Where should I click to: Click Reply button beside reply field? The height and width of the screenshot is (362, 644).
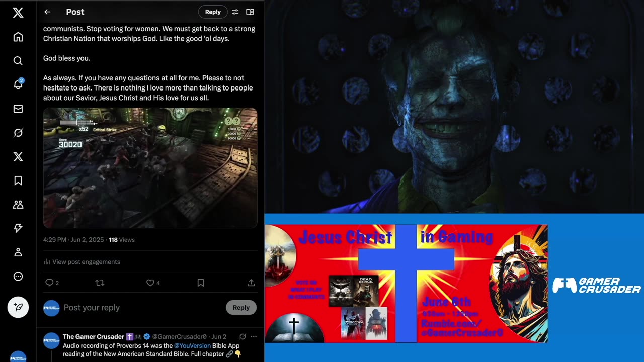pyautogui.click(x=241, y=308)
